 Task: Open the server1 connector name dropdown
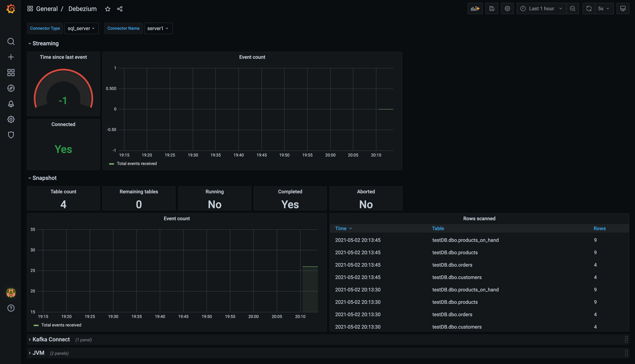[158, 28]
